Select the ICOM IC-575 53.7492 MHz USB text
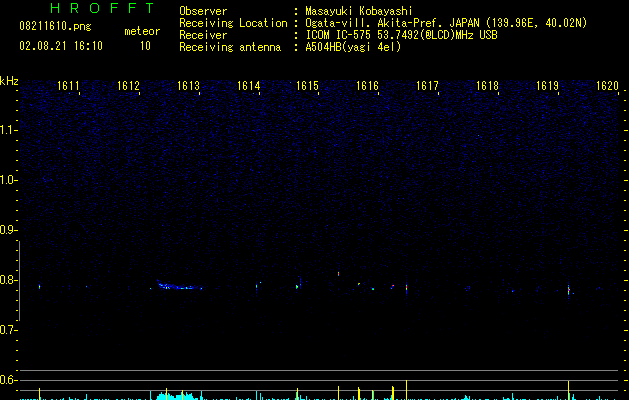 pyautogui.click(x=401, y=35)
